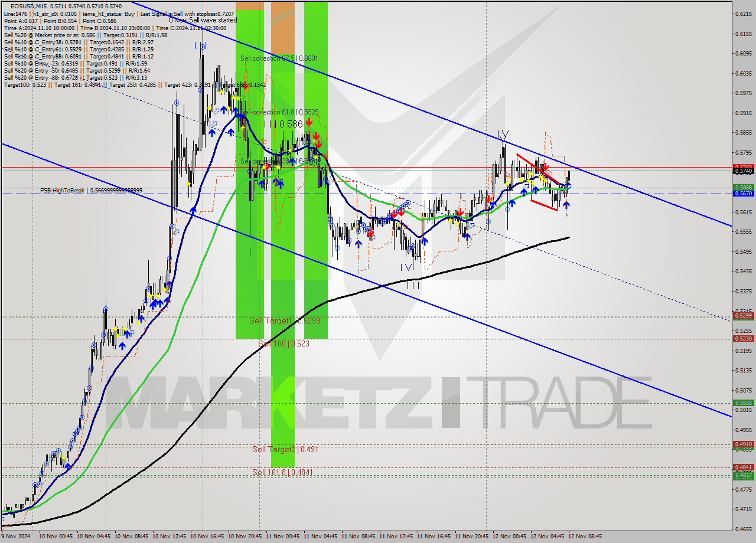
Task: Click the blue 0.5670 price tag
Action: pyautogui.click(x=743, y=193)
